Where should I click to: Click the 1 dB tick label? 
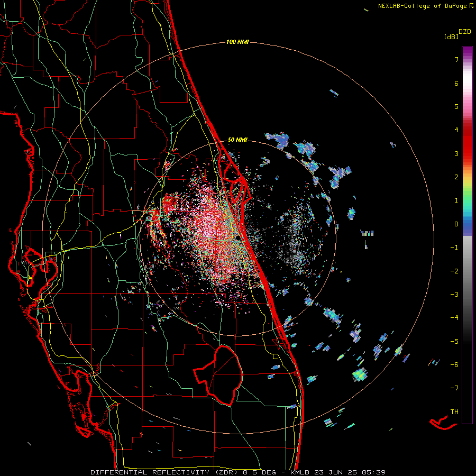point(456,200)
